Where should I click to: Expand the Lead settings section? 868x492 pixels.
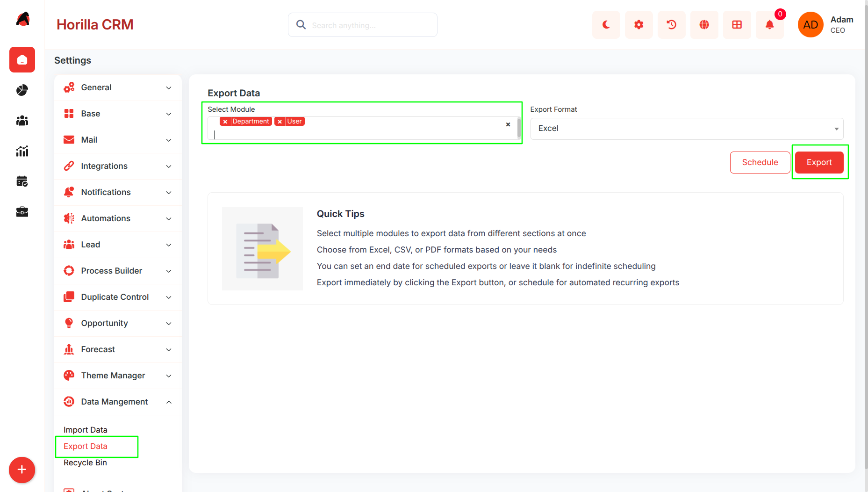[118, 245]
